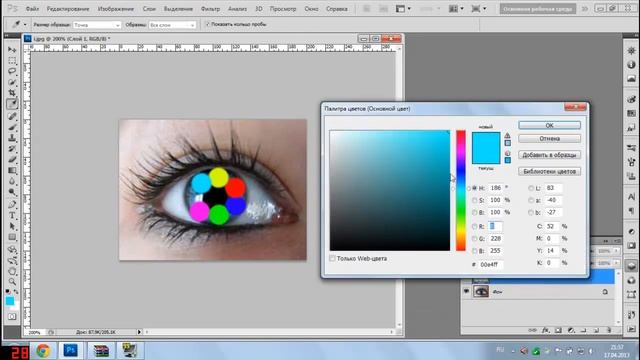Click the link layers icon
Viewport: 640px width, 360px height.
(533, 330)
